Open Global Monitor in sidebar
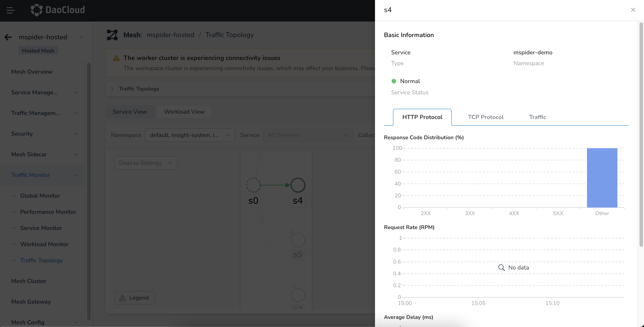 (x=40, y=196)
